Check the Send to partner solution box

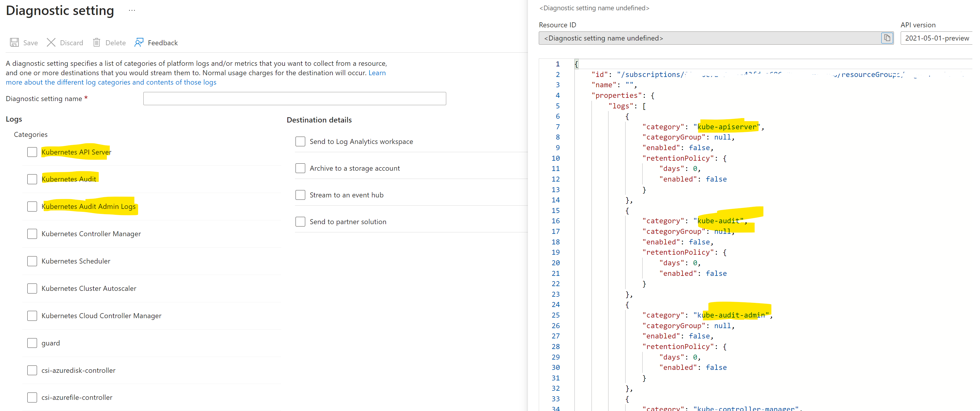[300, 222]
